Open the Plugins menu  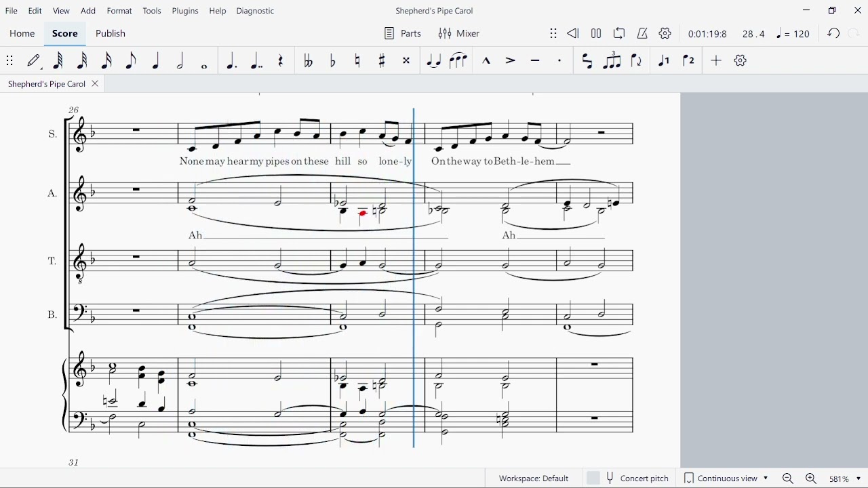point(185,11)
